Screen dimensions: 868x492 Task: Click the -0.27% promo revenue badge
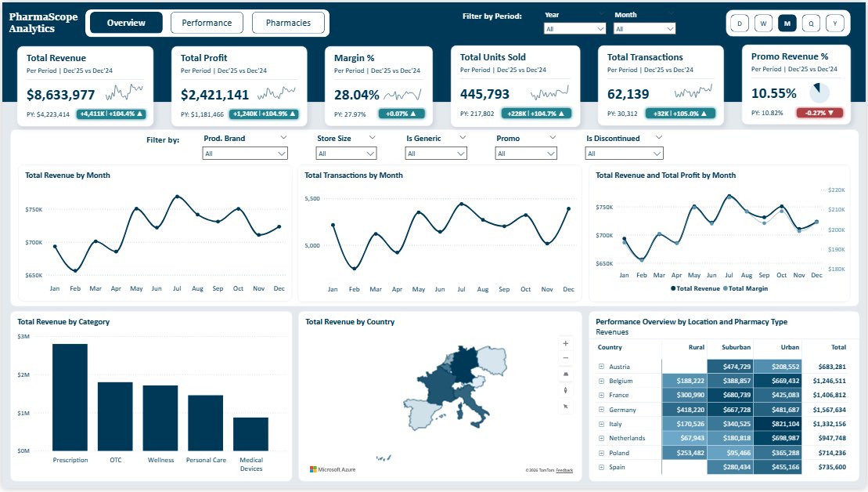(819, 113)
